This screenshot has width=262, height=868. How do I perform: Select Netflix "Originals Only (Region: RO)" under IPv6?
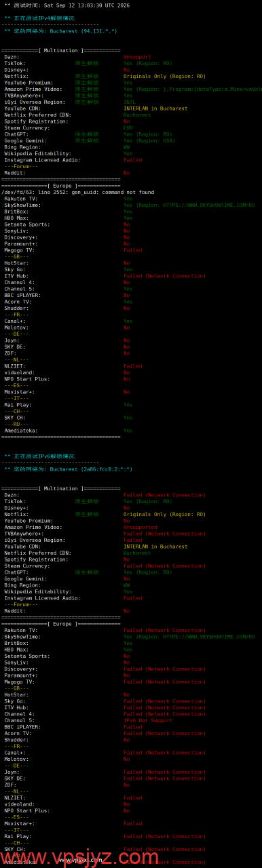(x=164, y=514)
